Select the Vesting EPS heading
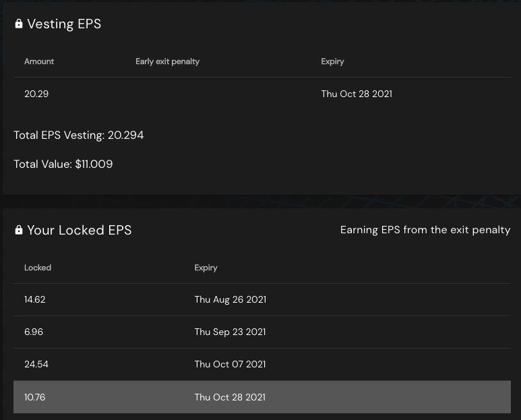This screenshot has height=420, width=521. tap(64, 24)
